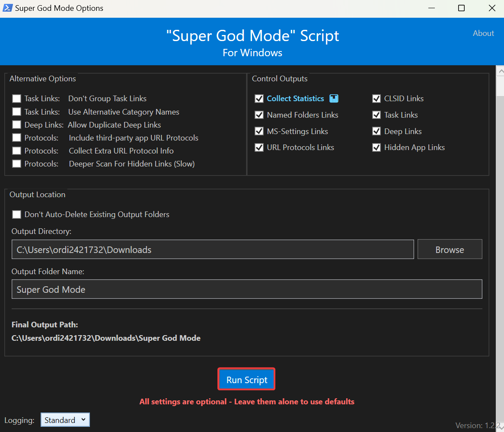
Task: Enable Include third-party app URL Protocols
Action: [16, 138]
